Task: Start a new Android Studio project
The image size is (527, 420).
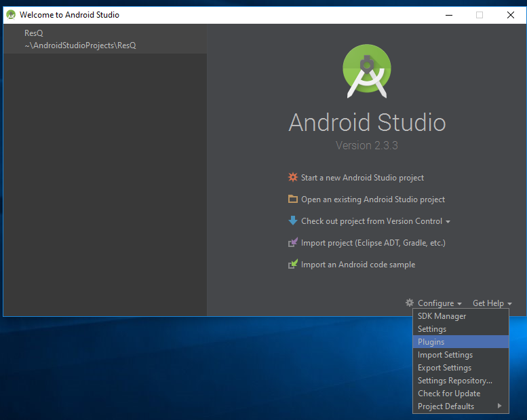Action: coord(362,178)
